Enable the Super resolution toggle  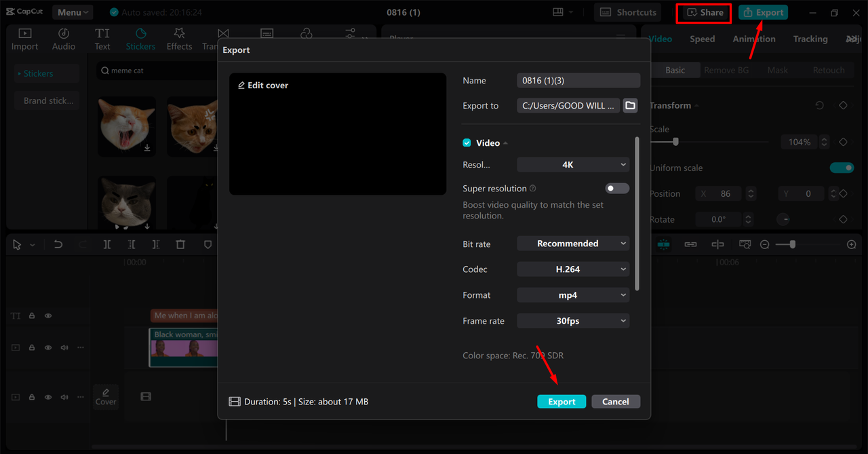point(617,188)
